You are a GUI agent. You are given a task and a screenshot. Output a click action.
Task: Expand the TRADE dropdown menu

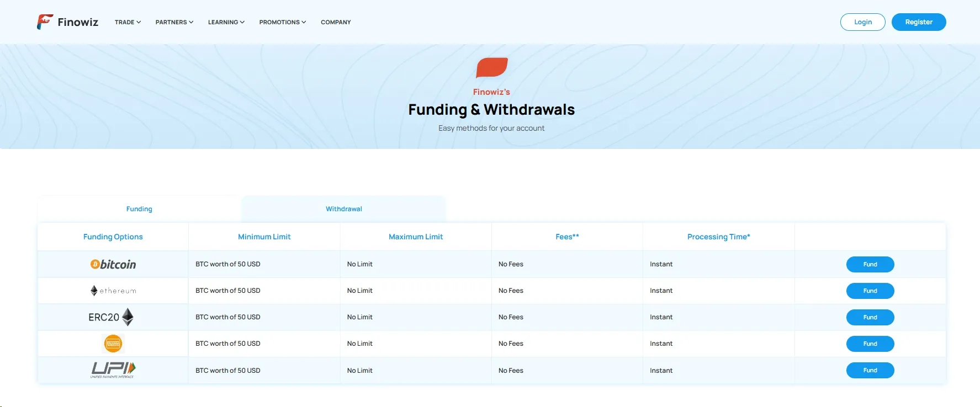[x=128, y=22]
